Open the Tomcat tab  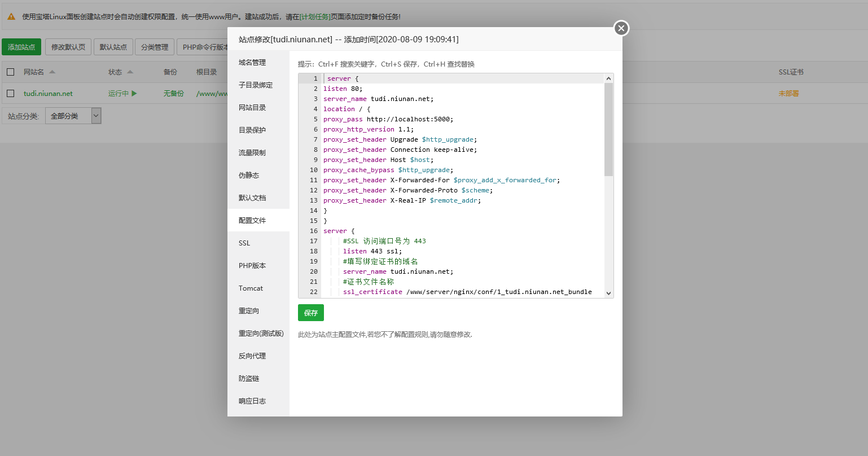[x=258, y=288]
